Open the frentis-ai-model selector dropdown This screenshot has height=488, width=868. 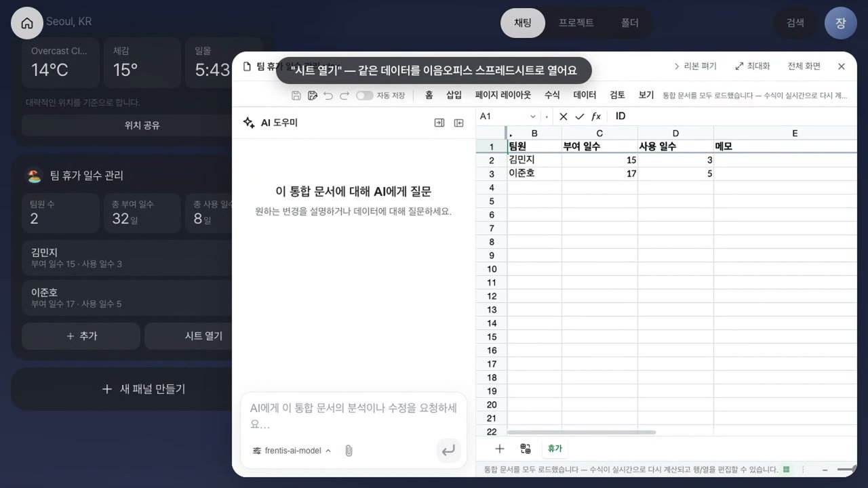tap(292, 451)
